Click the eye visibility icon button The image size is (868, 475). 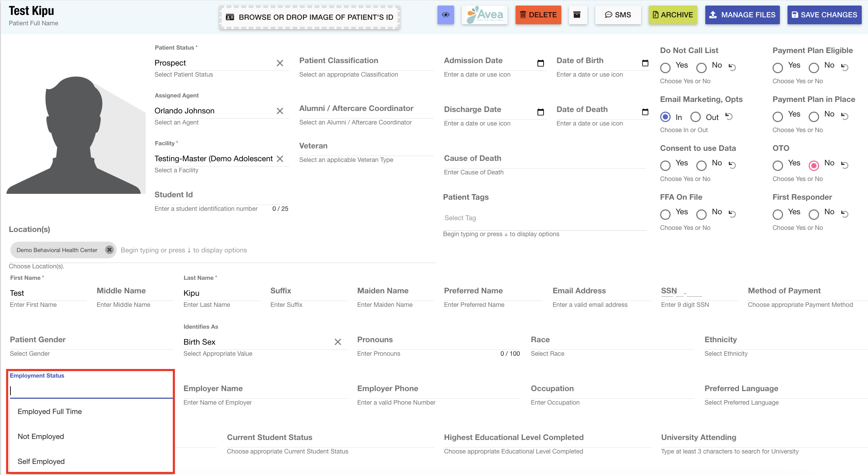coord(445,15)
